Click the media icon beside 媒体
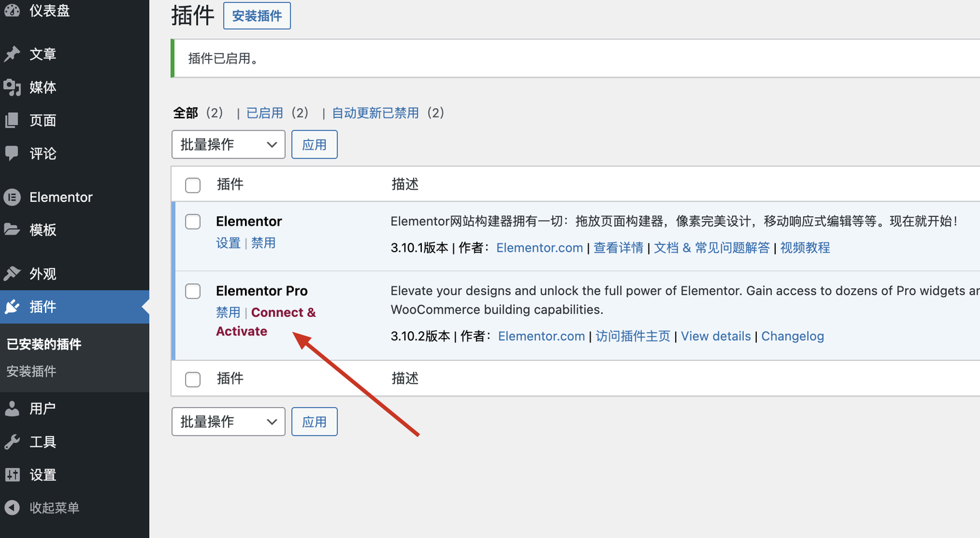The height and width of the screenshot is (538, 980). [12, 88]
